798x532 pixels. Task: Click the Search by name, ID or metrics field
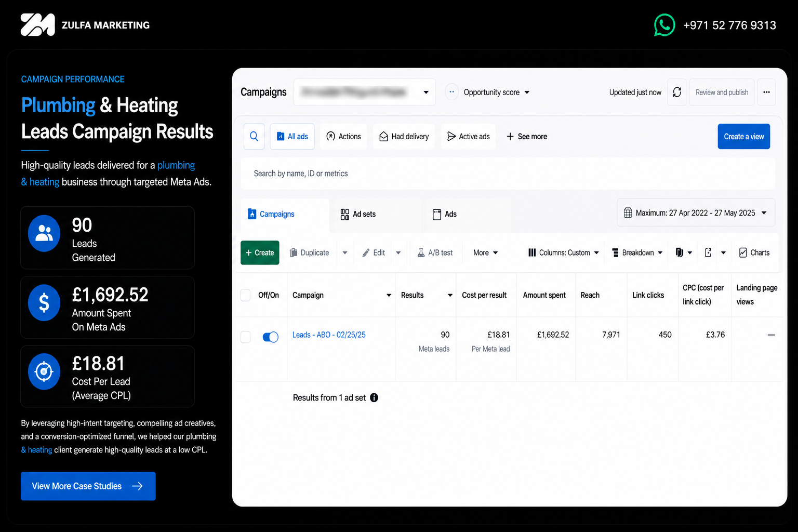508,174
